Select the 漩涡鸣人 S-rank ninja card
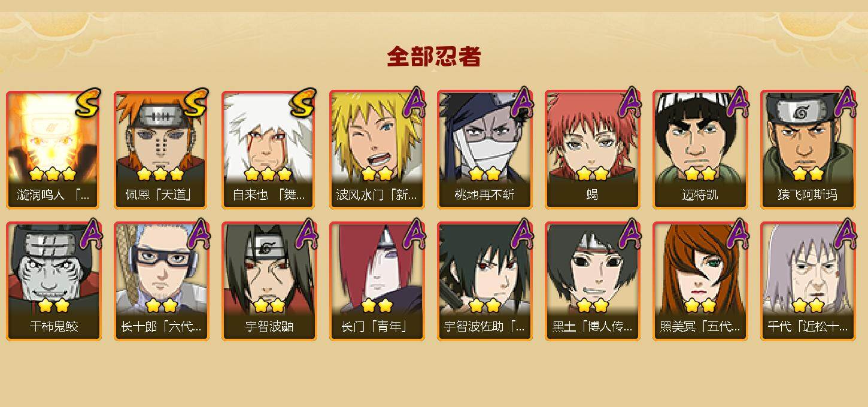This screenshot has height=407, width=868. point(53,150)
